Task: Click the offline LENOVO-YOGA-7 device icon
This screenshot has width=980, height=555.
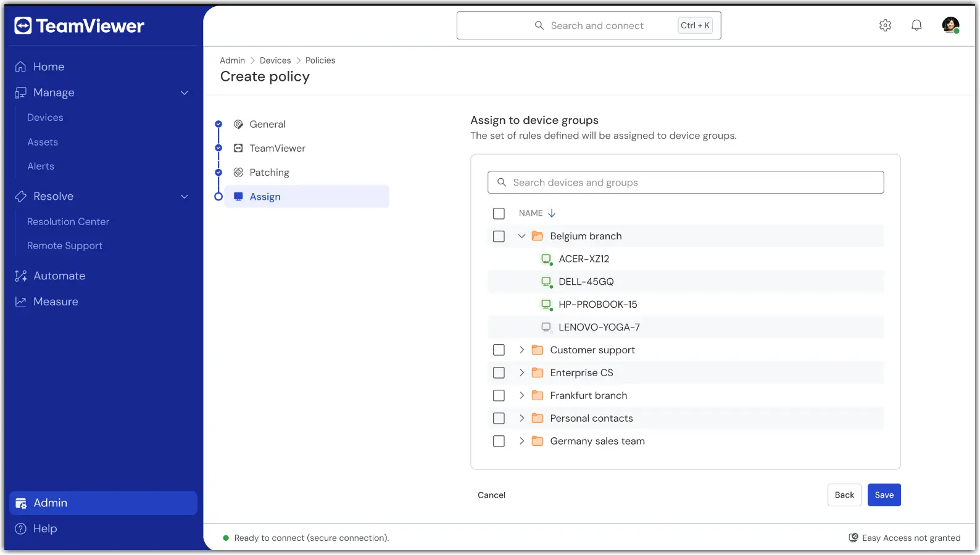Action: coord(546,327)
